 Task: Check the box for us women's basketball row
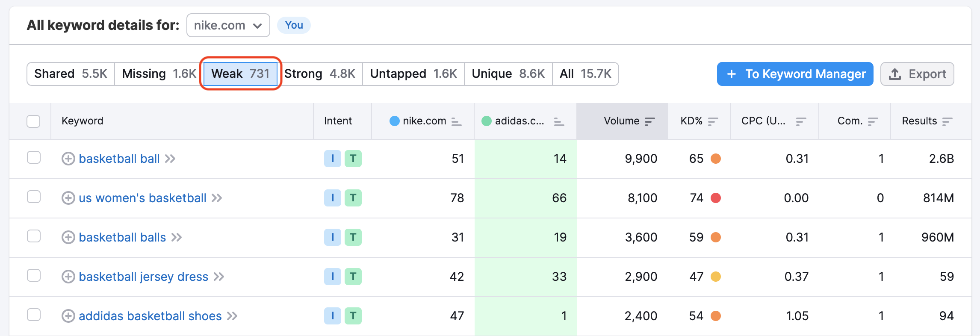[33, 197]
